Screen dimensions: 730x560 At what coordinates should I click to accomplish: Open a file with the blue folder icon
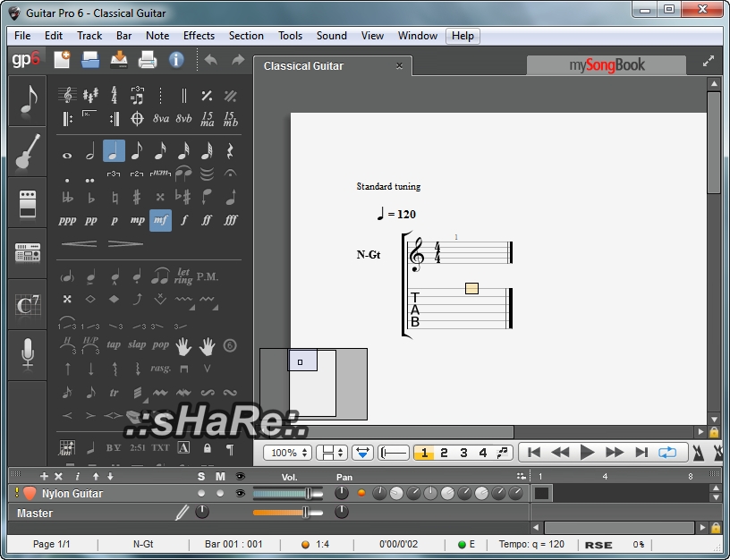point(90,60)
